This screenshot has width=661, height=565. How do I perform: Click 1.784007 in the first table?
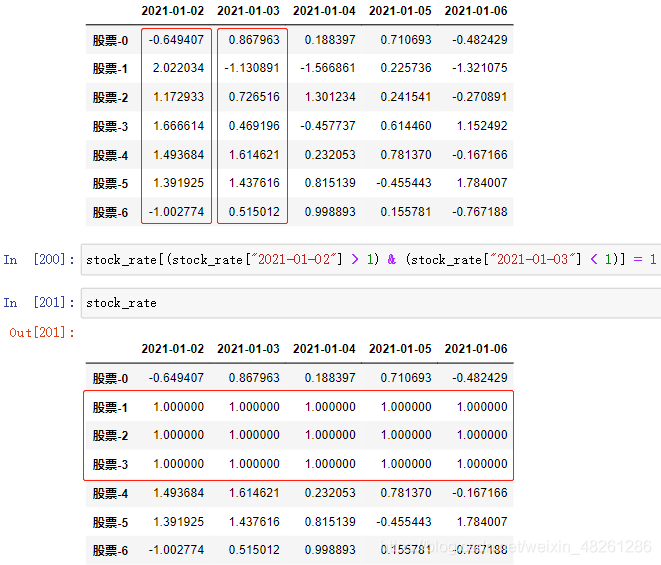point(482,183)
